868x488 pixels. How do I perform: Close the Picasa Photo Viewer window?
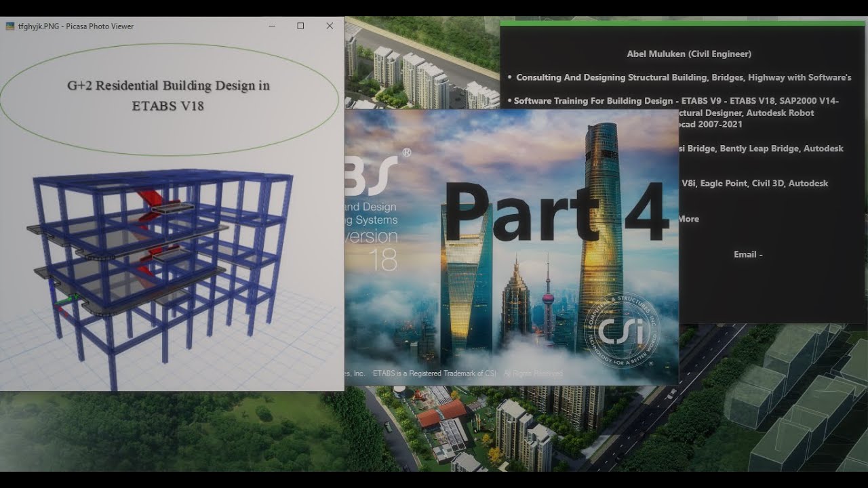330,26
